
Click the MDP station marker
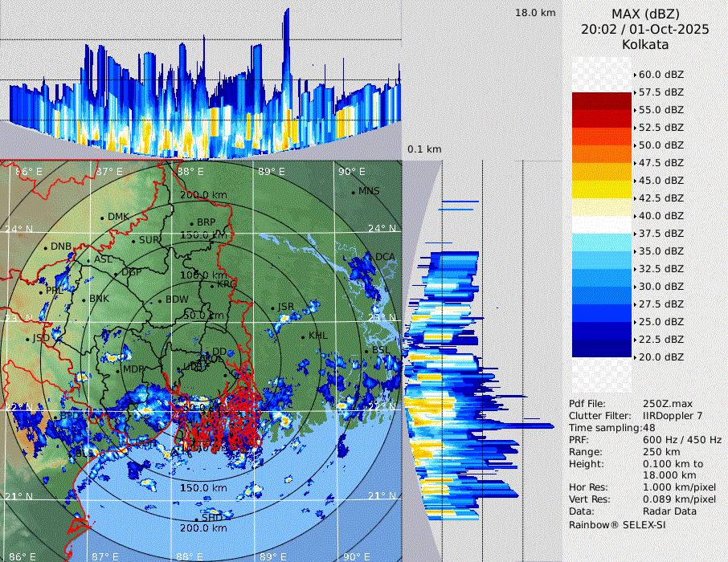(x=118, y=370)
